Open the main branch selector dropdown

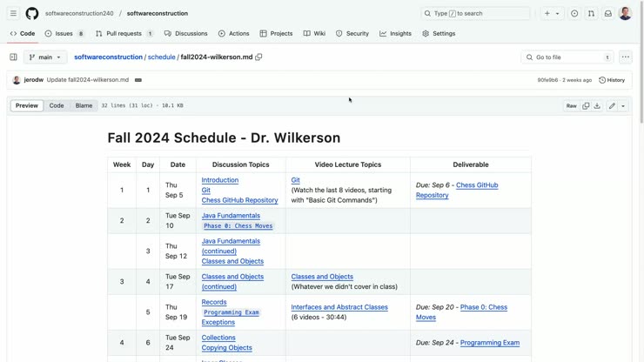point(45,57)
